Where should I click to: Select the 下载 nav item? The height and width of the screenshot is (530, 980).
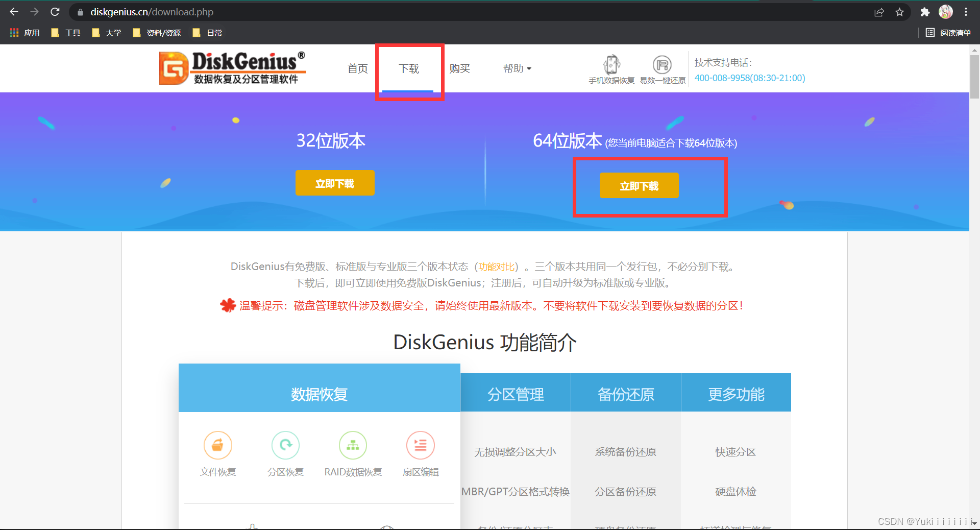click(408, 68)
